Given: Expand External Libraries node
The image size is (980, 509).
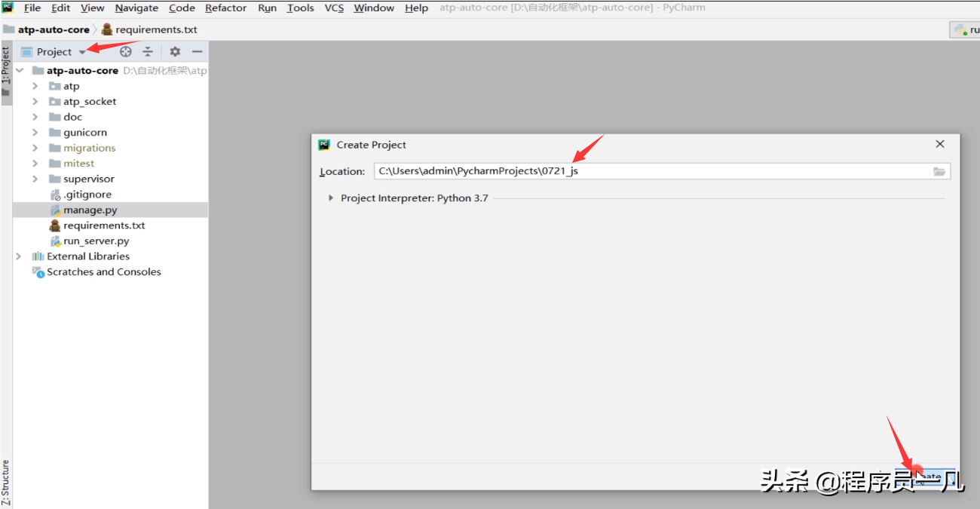Looking at the screenshot, I should pos(19,256).
